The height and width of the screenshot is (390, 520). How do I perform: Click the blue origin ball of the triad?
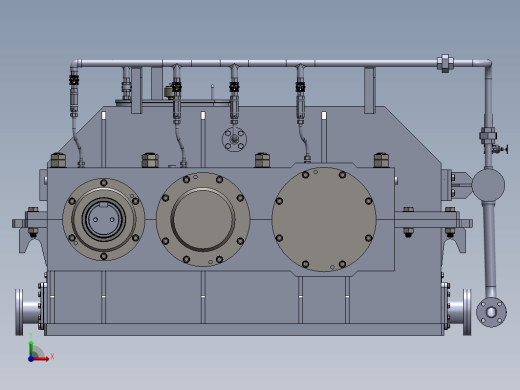tap(31, 359)
